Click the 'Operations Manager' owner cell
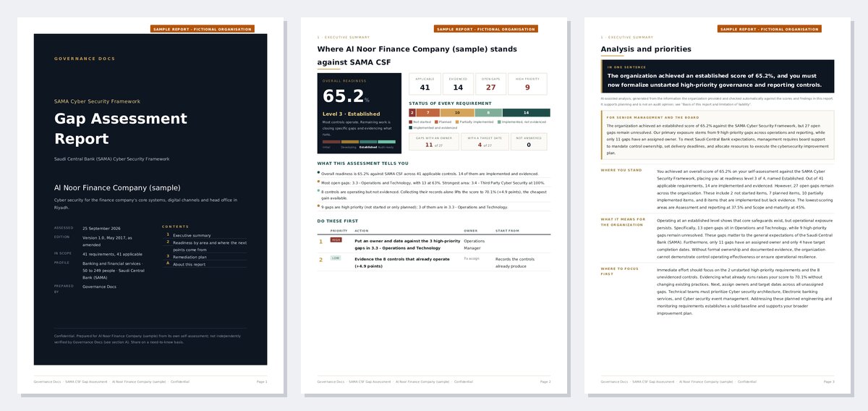Image resolution: width=868 pixels, height=411 pixels. click(x=475, y=244)
